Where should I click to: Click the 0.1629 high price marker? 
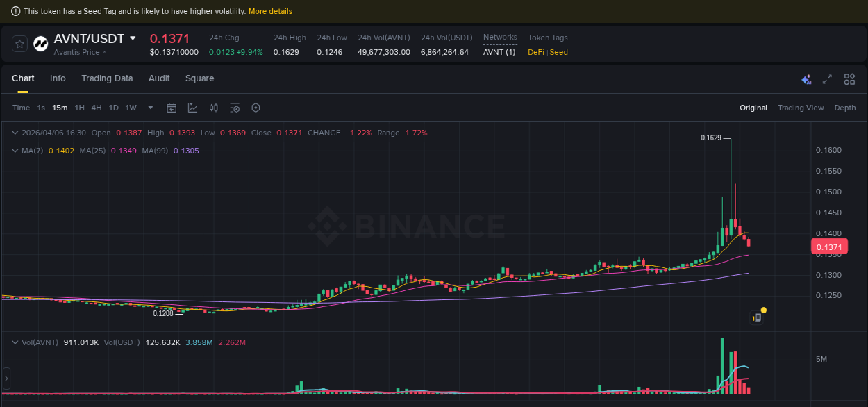(710, 138)
